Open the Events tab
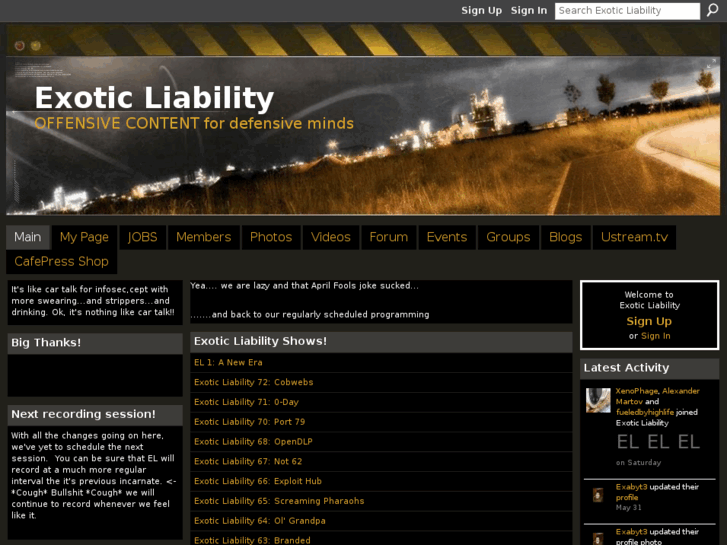 [x=446, y=237]
